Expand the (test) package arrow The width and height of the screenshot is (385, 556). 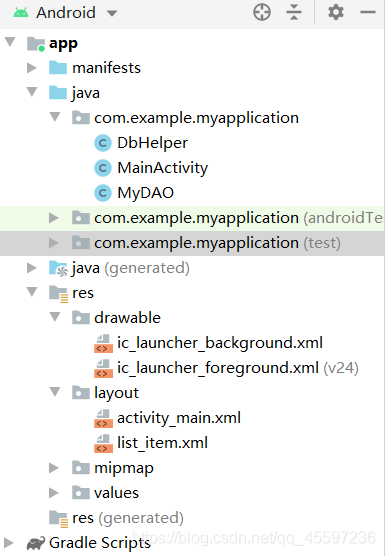54,243
